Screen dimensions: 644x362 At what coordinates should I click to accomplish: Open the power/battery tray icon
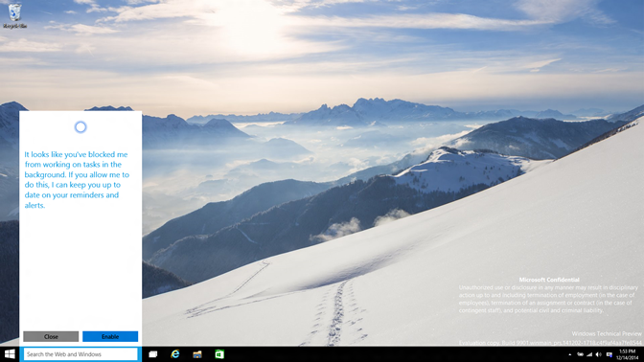tap(580, 354)
